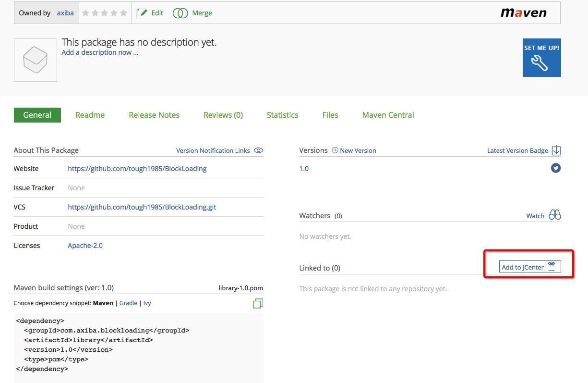
Task: Click the axiba owner link
Action: (65, 13)
